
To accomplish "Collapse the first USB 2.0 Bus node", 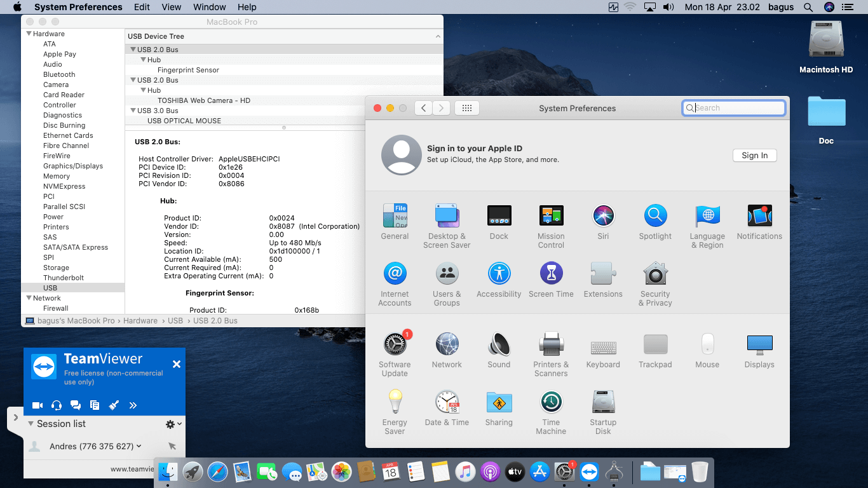I will pyautogui.click(x=133, y=50).
